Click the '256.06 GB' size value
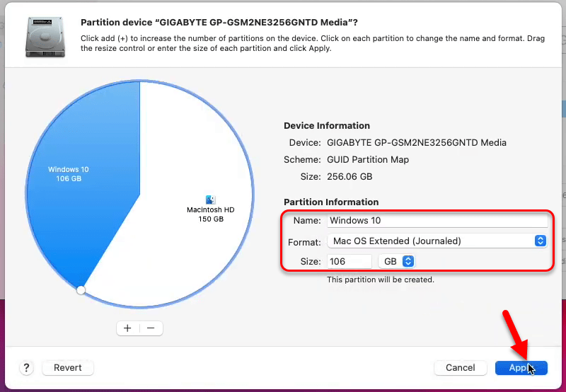 click(350, 176)
